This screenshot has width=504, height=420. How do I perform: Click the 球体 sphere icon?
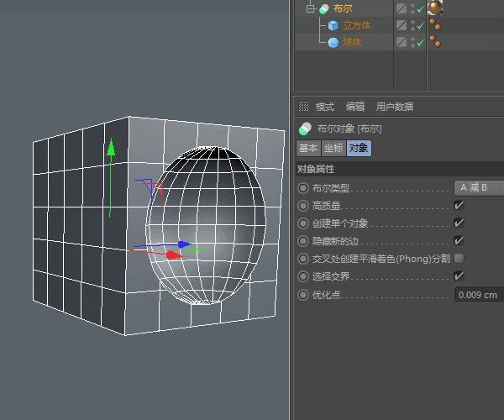[333, 42]
